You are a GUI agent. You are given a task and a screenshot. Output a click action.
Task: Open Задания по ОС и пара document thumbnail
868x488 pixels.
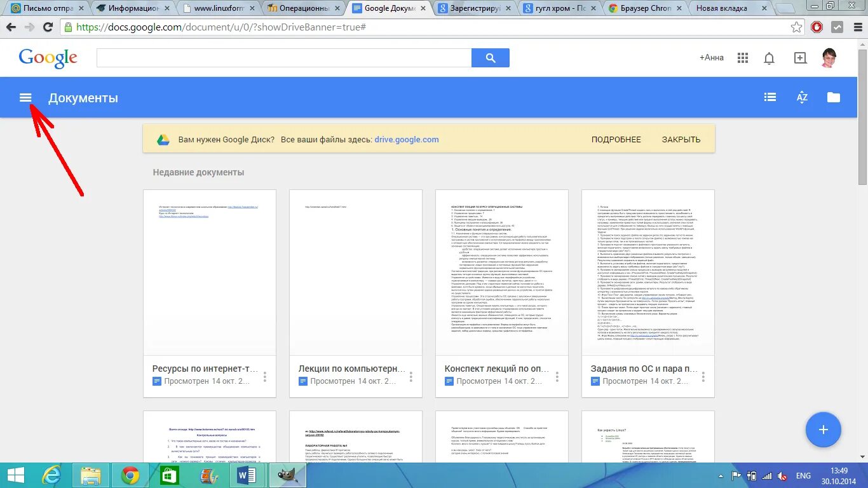[x=648, y=273]
